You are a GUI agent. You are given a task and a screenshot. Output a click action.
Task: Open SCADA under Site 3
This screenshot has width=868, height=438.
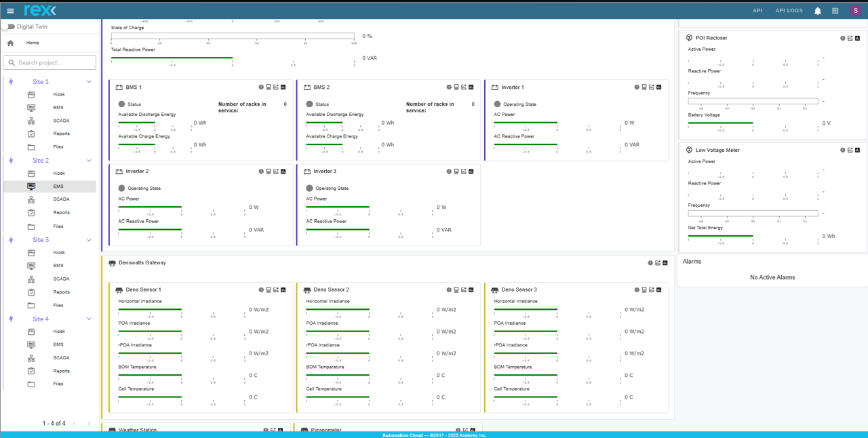61,279
